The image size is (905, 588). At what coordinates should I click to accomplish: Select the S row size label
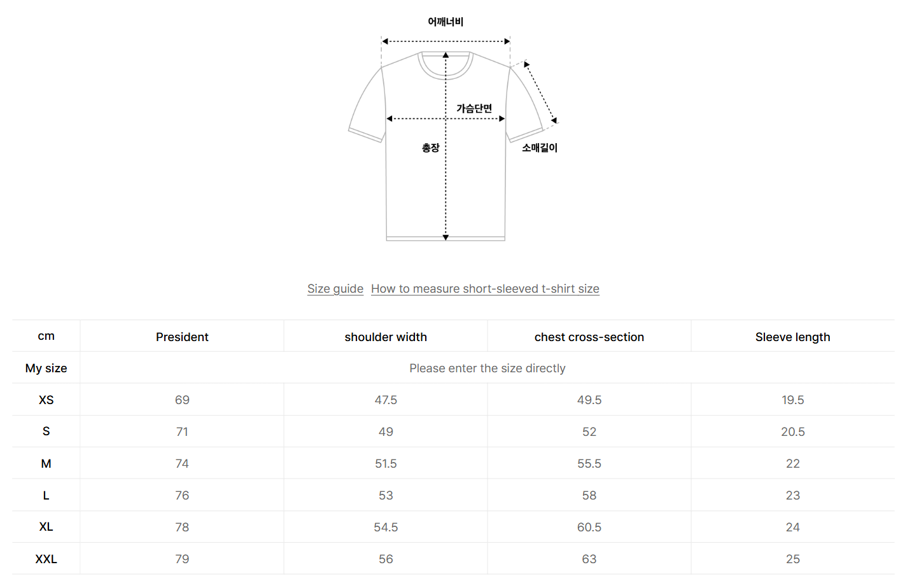pos(46,431)
